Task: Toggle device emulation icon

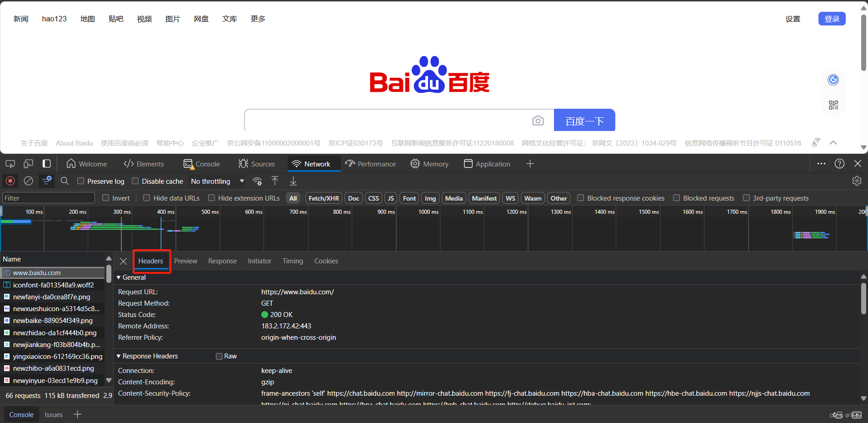Action: pyautogui.click(x=28, y=164)
